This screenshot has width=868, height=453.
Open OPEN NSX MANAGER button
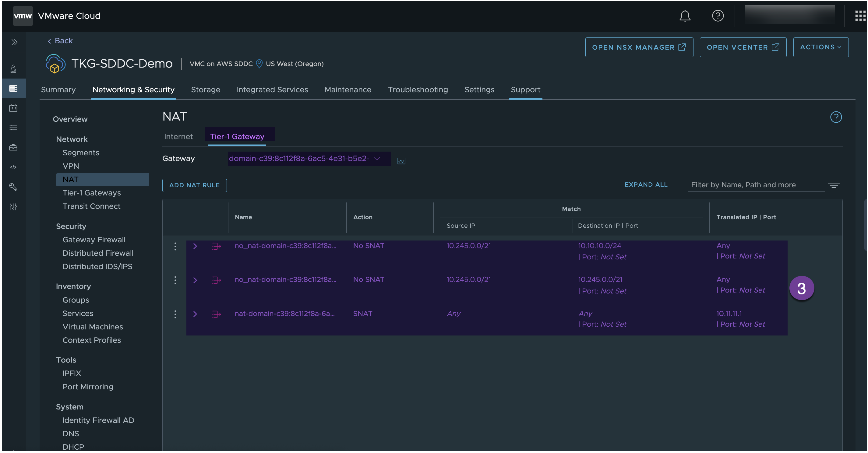(x=639, y=47)
